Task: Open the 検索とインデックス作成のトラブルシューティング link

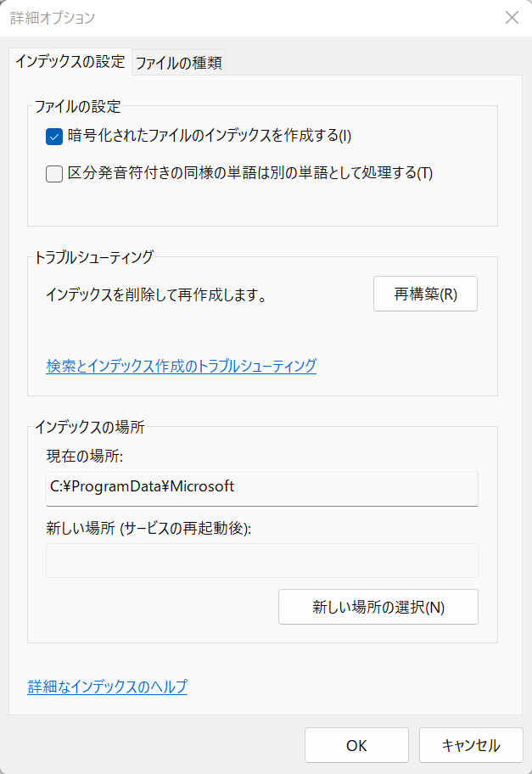Action: click(x=181, y=366)
